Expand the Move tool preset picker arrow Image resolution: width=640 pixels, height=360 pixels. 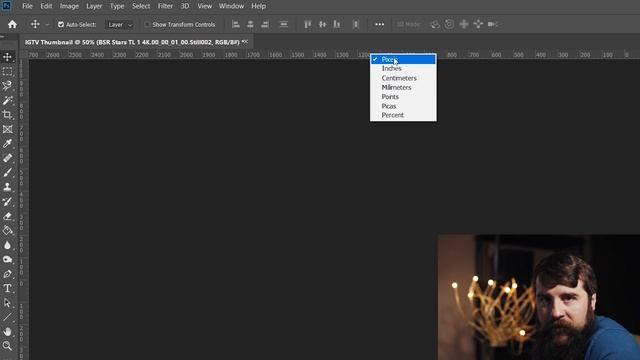coord(47,25)
